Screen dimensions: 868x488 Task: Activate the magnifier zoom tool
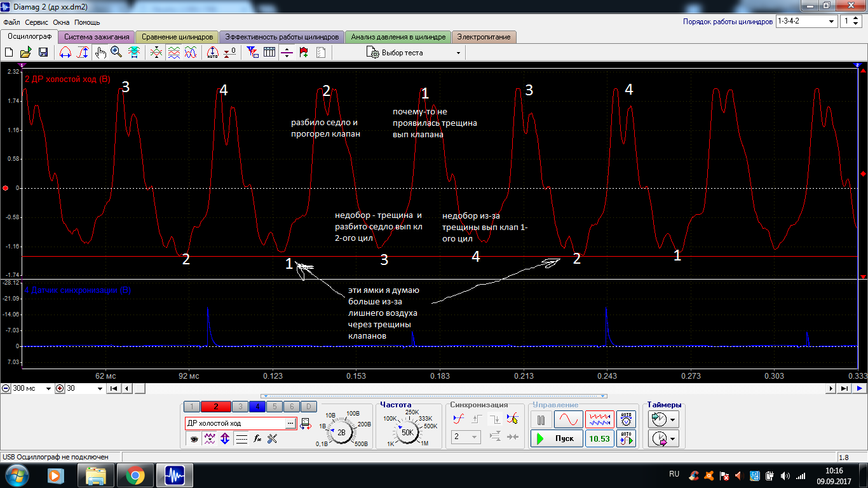tap(116, 53)
